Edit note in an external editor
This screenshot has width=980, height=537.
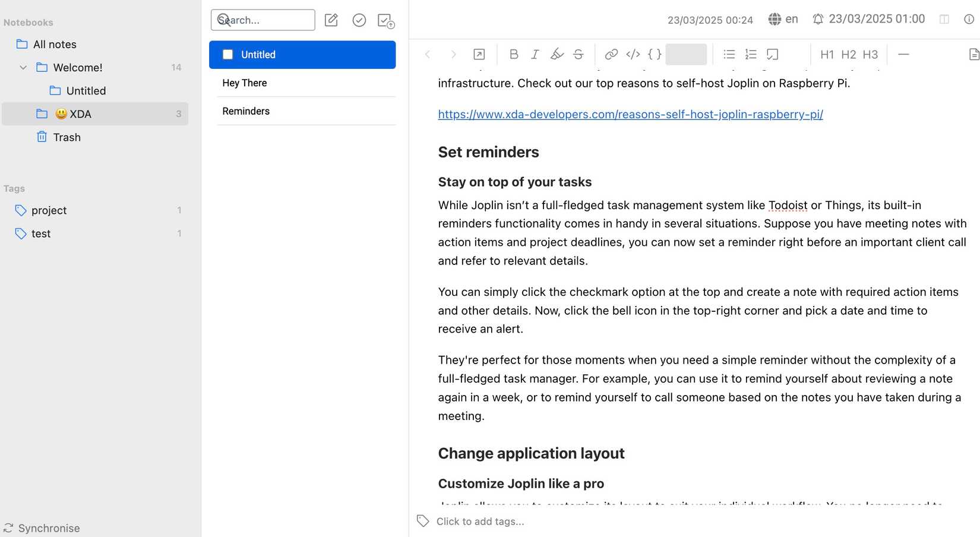(x=479, y=54)
